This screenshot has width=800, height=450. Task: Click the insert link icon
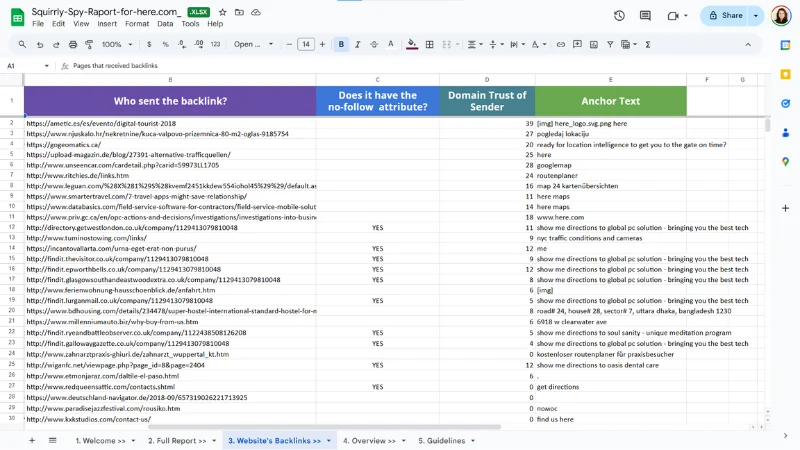click(x=560, y=44)
